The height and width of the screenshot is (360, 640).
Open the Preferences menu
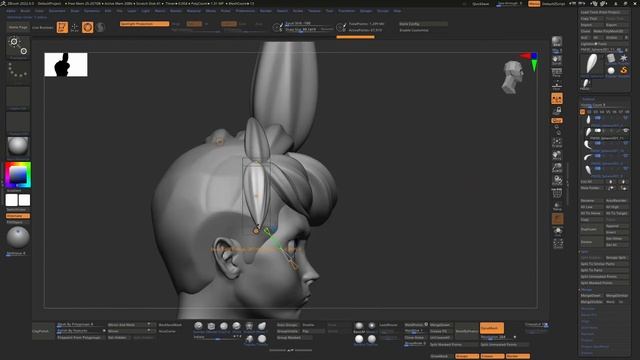pos(245,11)
